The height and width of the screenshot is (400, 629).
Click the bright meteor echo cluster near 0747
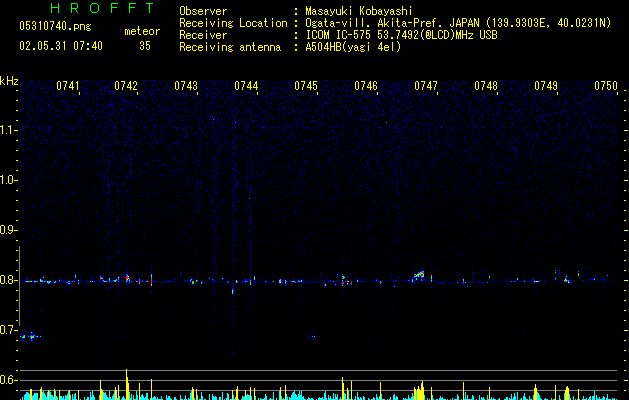click(419, 275)
